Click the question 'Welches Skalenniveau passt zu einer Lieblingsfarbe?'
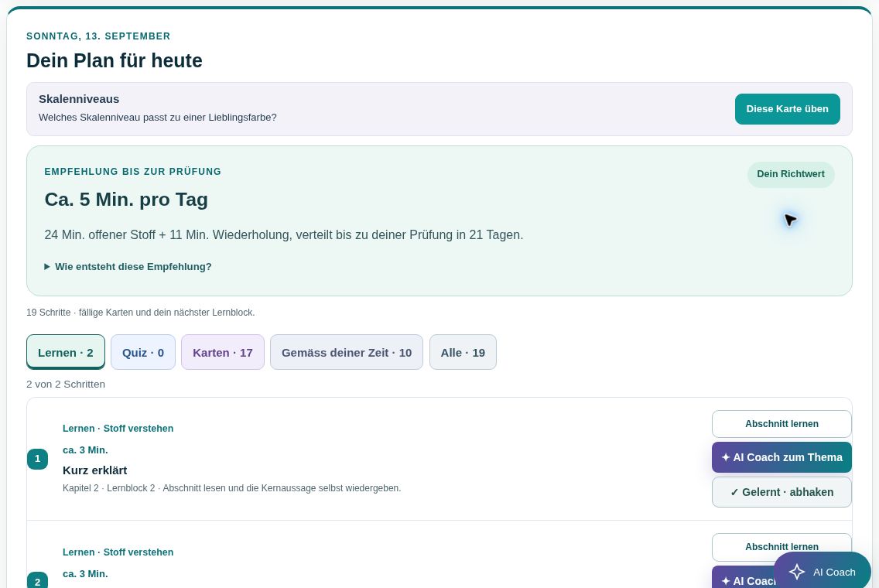 (x=158, y=118)
